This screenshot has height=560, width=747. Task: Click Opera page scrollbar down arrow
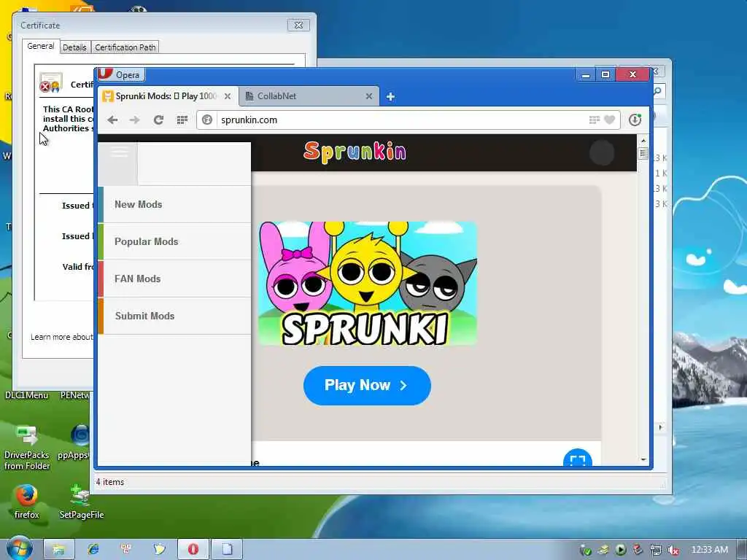[643, 459]
